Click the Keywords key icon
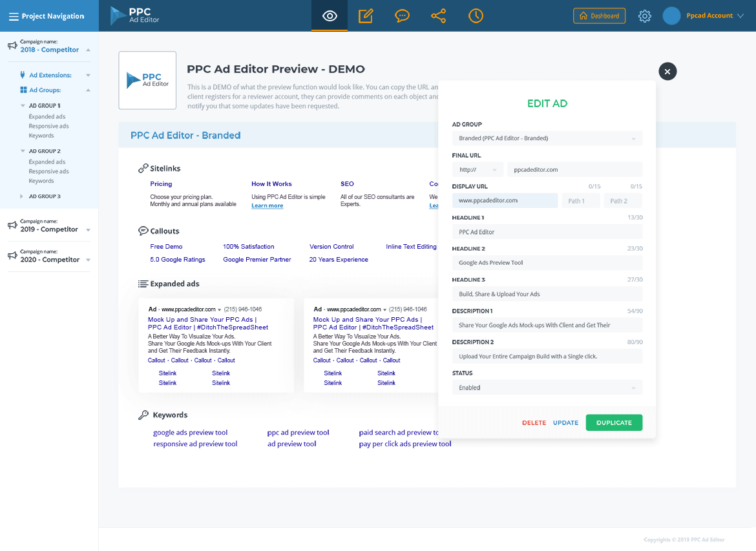756x551 pixels. coord(143,415)
